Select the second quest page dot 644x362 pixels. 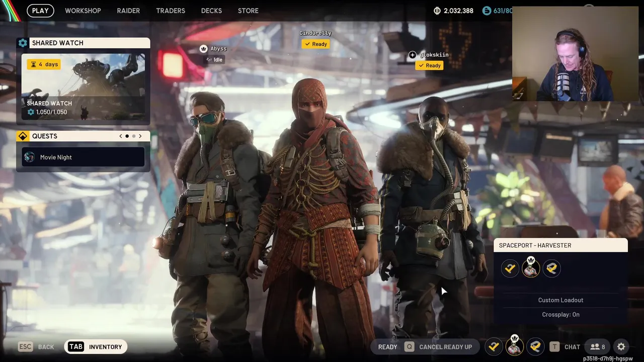(x=134, y=136)
